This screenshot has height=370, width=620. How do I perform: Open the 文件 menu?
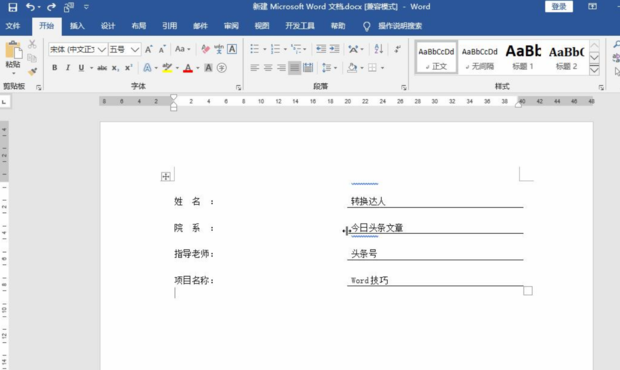tap(13, 26)
